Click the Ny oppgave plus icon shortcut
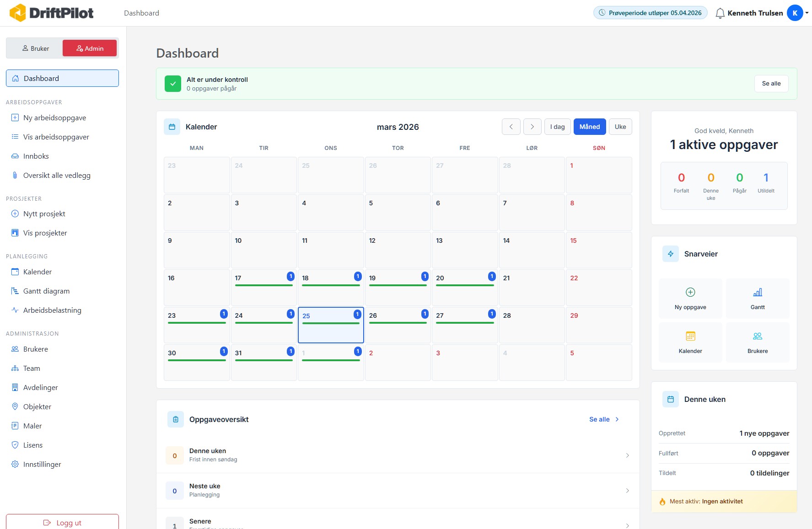The image size is (812, 529). point(690,292)
